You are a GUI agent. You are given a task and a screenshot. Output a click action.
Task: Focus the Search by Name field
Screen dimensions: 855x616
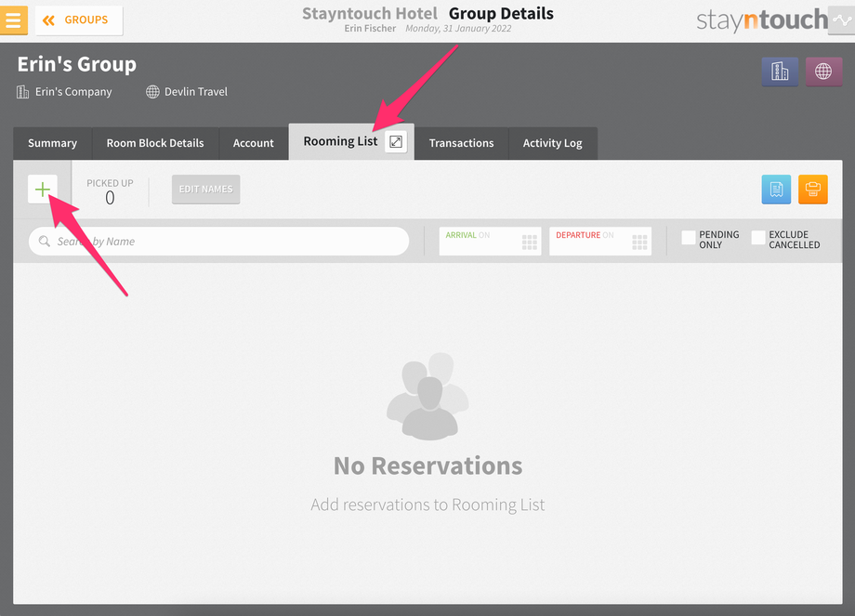tap(218, 242)
